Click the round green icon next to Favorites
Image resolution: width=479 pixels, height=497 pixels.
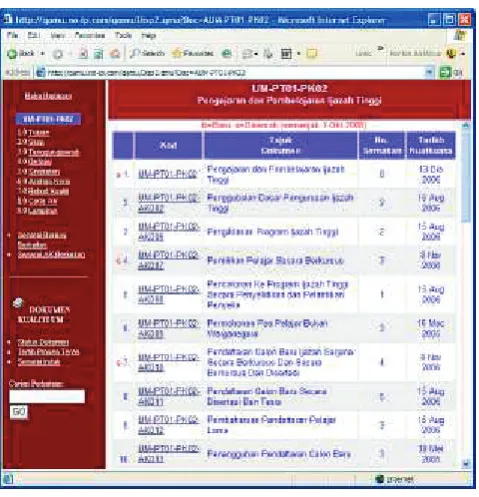click(x=227, y=53)
